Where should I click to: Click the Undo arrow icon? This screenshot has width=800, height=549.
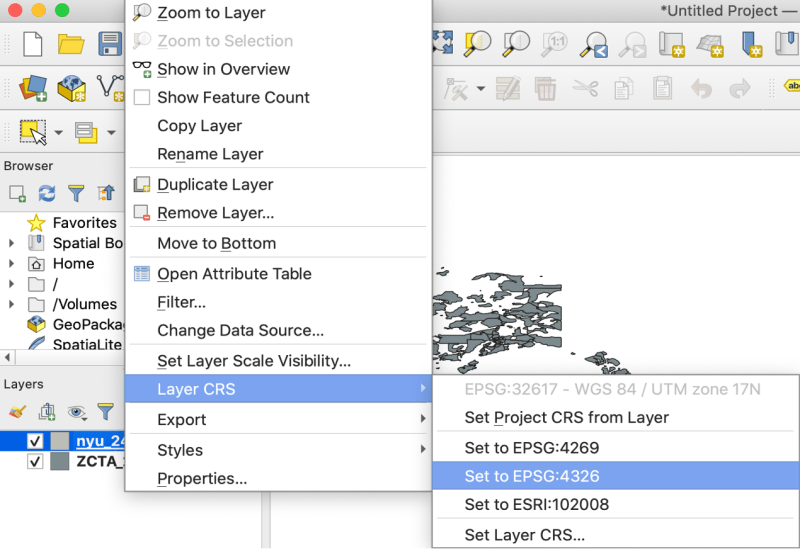tap(701, 88)
